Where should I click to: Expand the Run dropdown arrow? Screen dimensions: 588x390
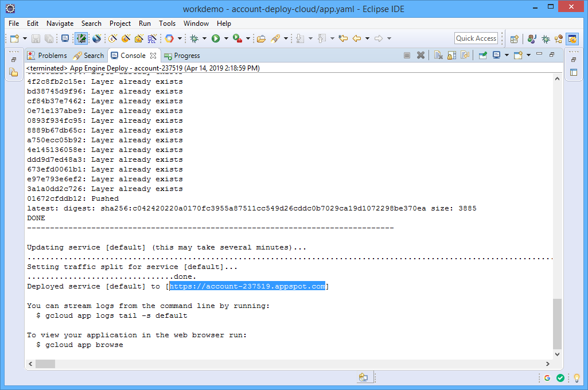tap(226, 38)
